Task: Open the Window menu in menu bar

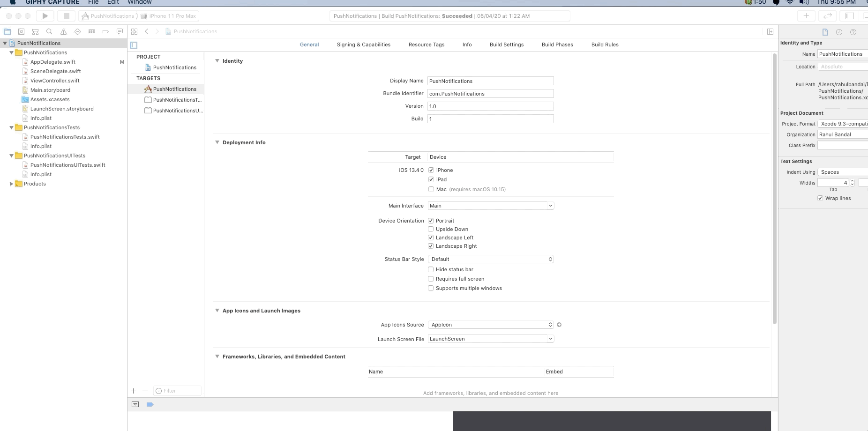Action: point(140,2)
